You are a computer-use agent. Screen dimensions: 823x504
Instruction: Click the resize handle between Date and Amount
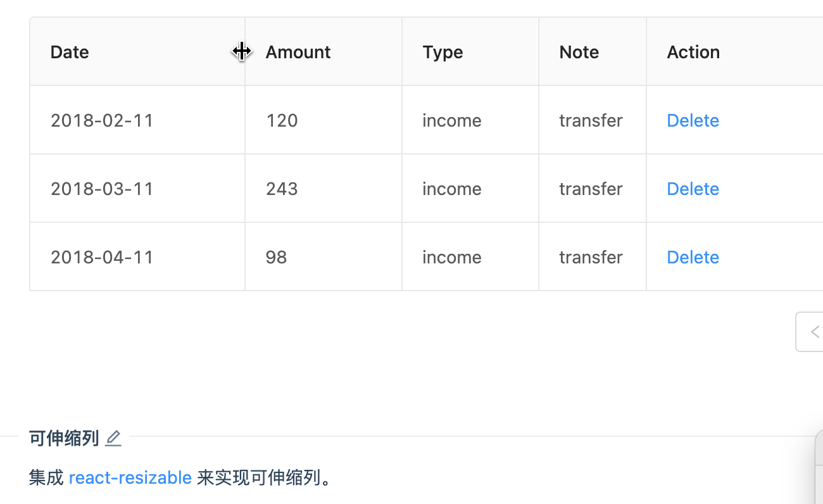coord(244,52)
